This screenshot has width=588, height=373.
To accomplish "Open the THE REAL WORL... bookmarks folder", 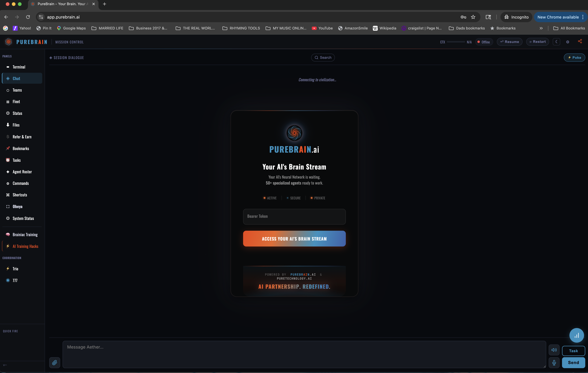I will click(x=195, y=28).
